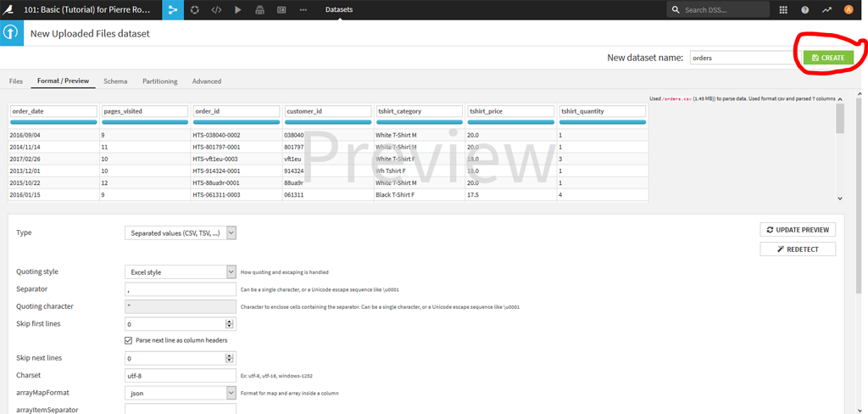Click date cell 2017/02/26
Image resolution: width=868 pixels, height=414 pixels.
click(x=24, y=159)
